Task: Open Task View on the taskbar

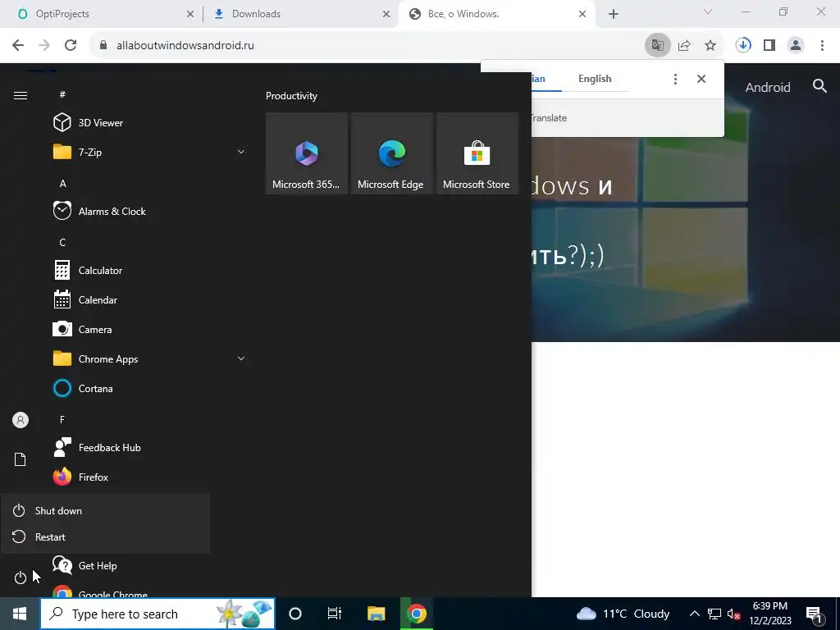Action: 335,614
